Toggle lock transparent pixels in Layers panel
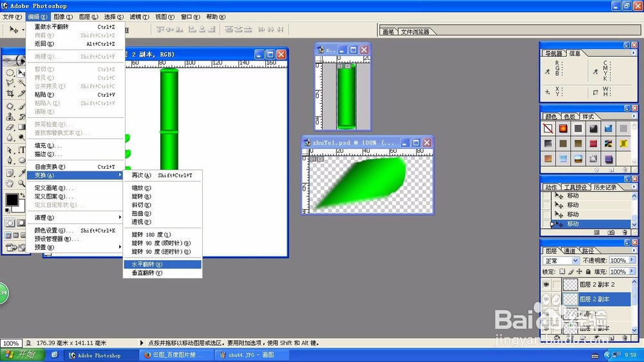The width and height of the screenshot is (644, 362). click(562, 271)
